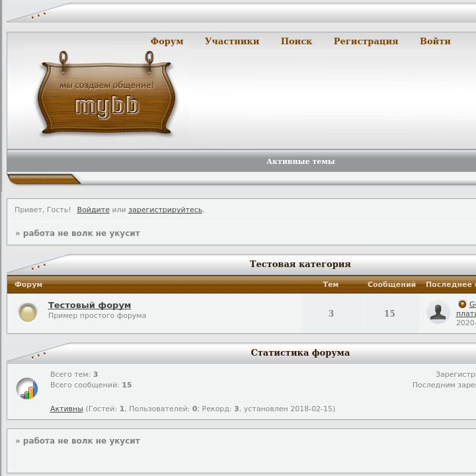Open the Активные темы link
The height and width of the screenshot is (476, 476).
click(301, 161)
